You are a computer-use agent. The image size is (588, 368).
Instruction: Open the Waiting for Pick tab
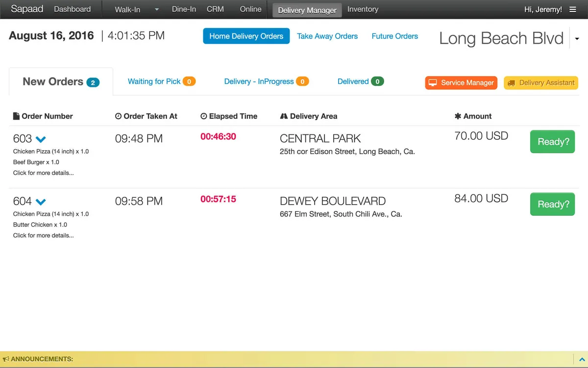162,81
